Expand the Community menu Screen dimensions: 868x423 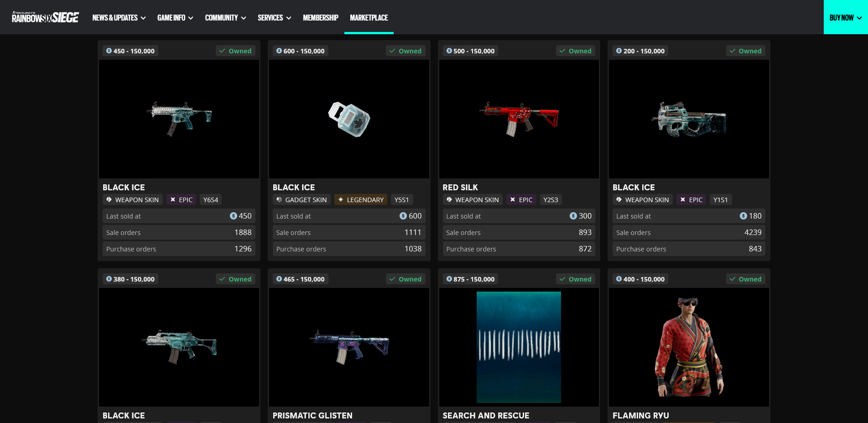225,18
